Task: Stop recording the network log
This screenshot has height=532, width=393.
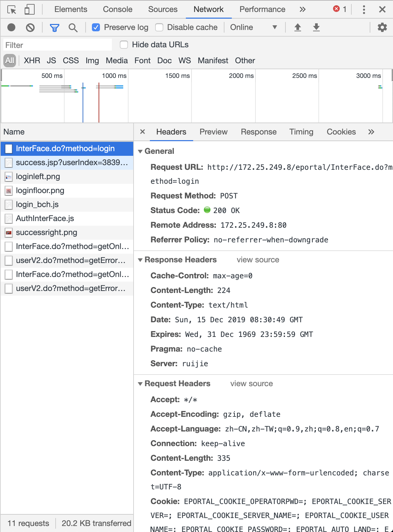Action: coord(11,27)
